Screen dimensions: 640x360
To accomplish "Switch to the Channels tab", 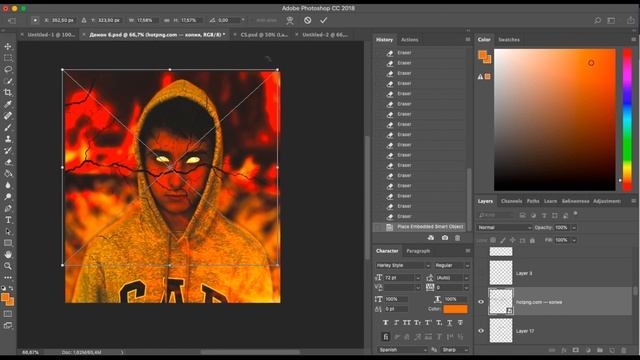I will pos(511,201).
